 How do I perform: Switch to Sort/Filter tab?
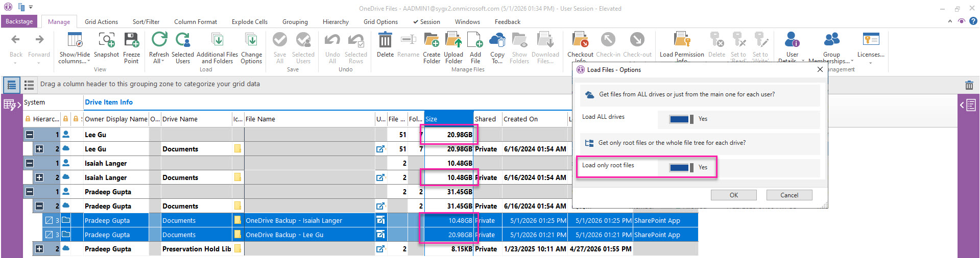pyautogui.click(x=146, y=22)
